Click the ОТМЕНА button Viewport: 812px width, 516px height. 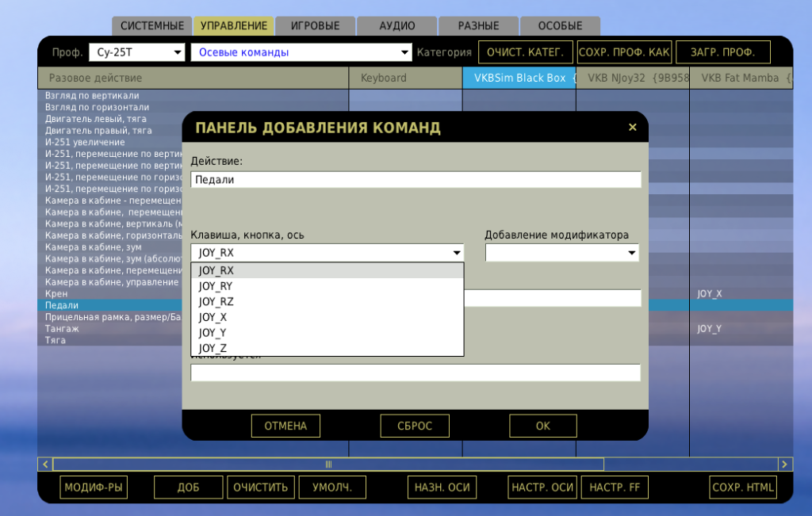[285, 426]
